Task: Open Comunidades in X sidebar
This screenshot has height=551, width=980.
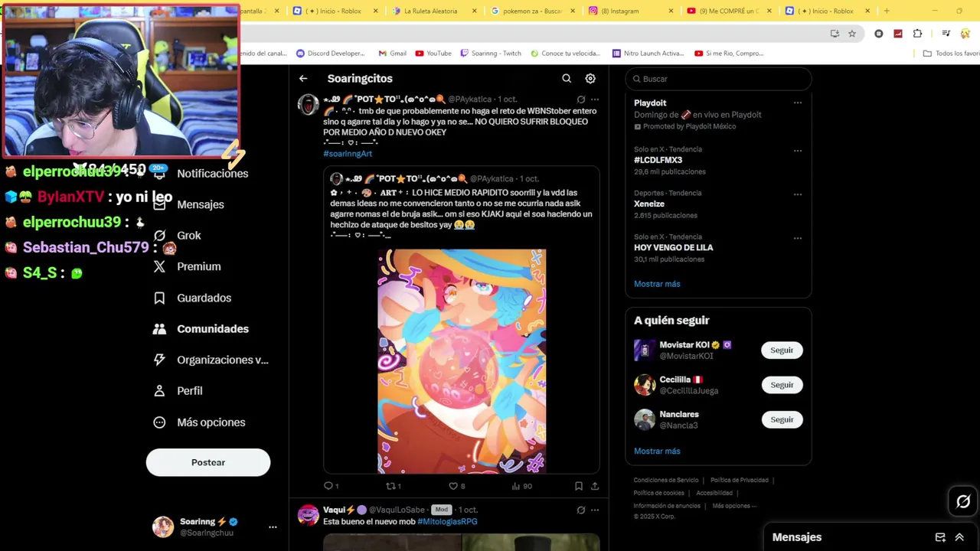Action: coord(201,328)
